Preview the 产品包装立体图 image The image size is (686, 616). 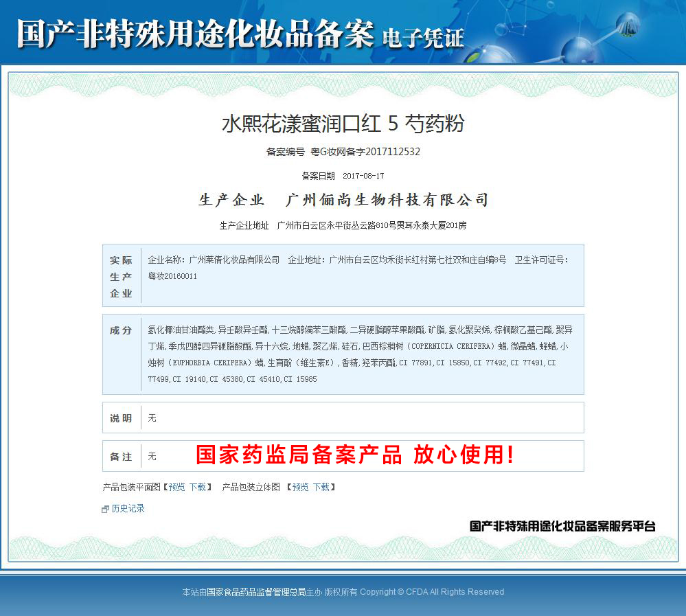point(300,487)
